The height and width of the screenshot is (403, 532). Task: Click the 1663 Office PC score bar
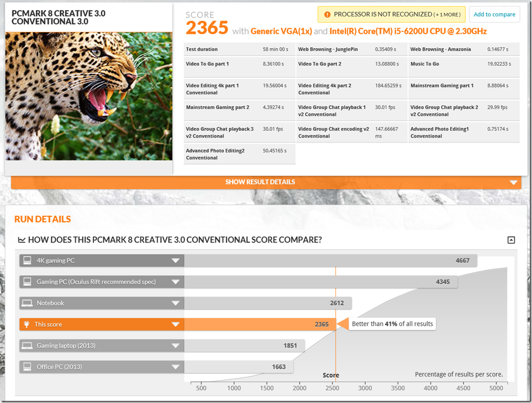[x=238, y=366]
